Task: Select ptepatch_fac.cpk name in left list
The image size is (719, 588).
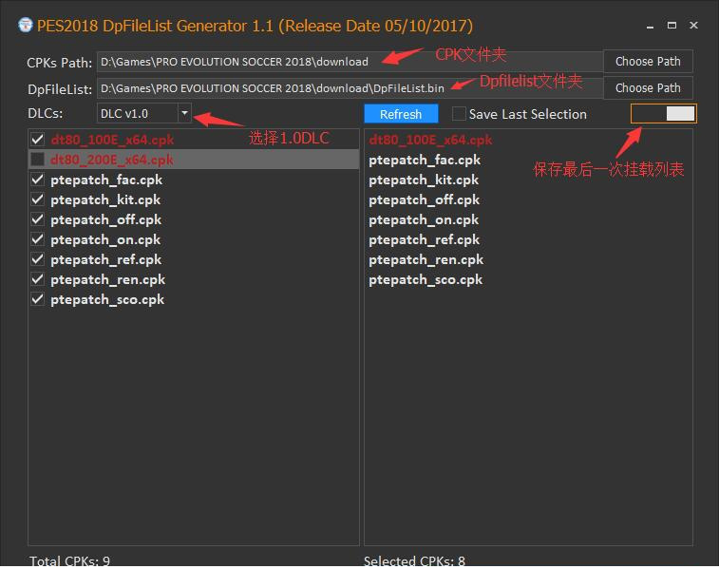Action: (106, 180)
